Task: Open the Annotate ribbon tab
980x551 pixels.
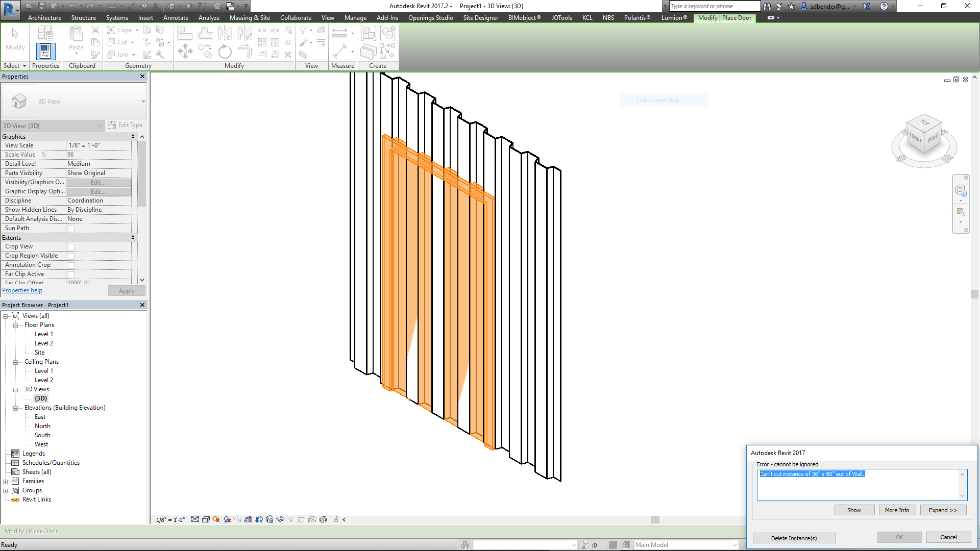Action: (x=176, y=18)
